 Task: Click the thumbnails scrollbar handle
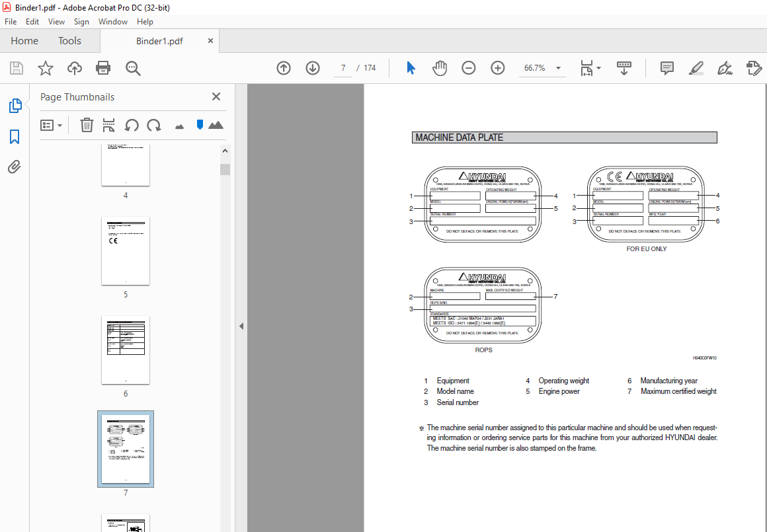pyautogui.click(x=225, y=169)
